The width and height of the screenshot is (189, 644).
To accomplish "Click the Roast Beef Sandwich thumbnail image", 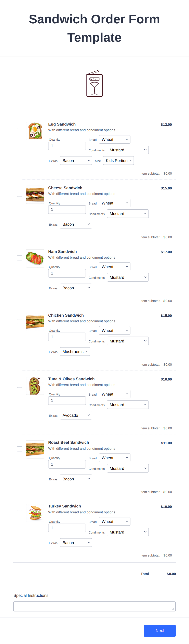I will point(35,449).
